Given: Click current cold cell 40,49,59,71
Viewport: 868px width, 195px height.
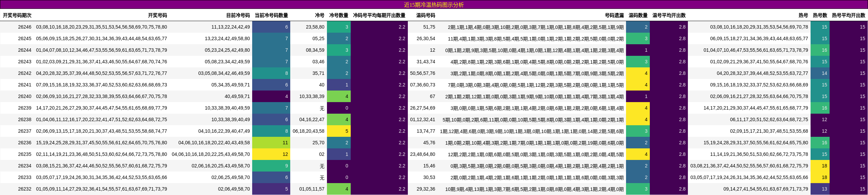Looking at the screenshot, I should (x=237, y=96).
